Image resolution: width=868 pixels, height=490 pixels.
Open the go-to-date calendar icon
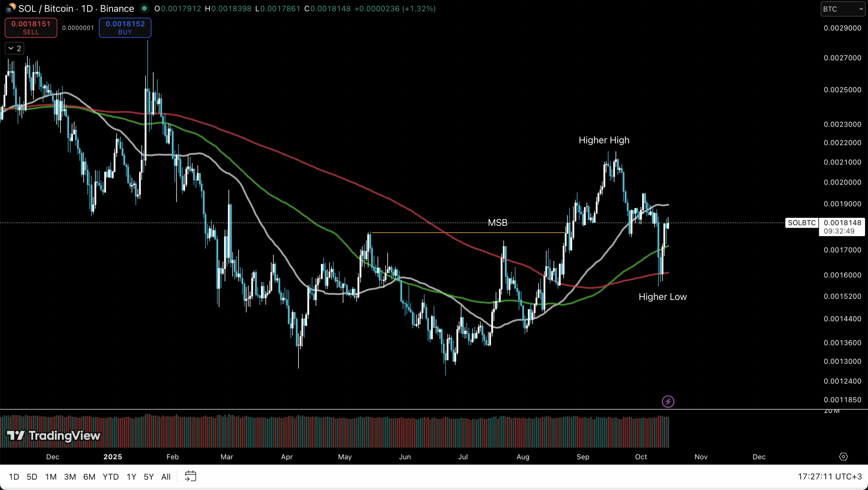(190, 476)
